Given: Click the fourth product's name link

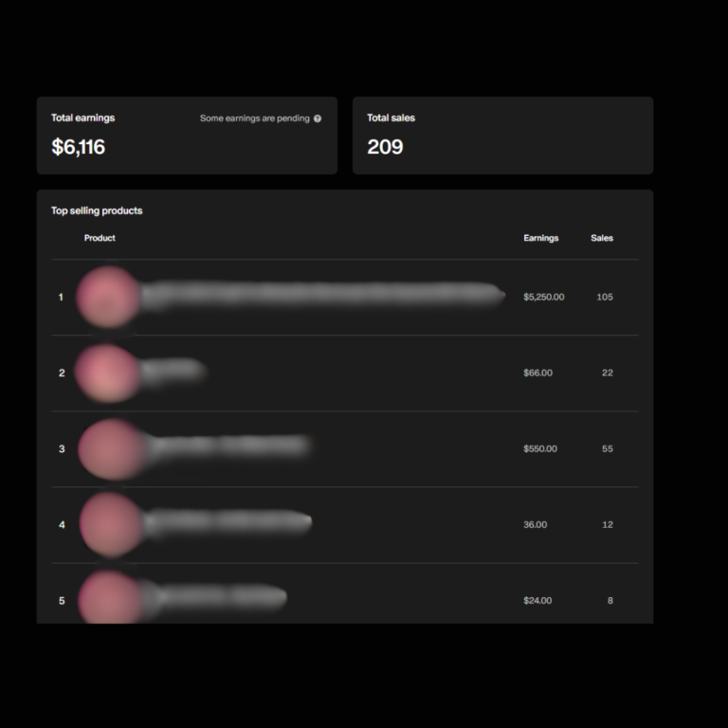Looking at the screenshot, I should (227, 521).
